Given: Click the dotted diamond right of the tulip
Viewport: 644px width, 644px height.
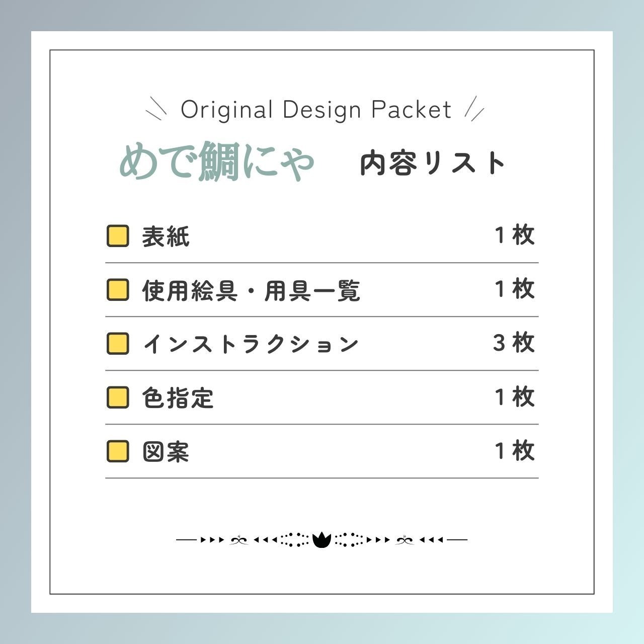Looking at the screenshot, I should click(x=349, y=540).
